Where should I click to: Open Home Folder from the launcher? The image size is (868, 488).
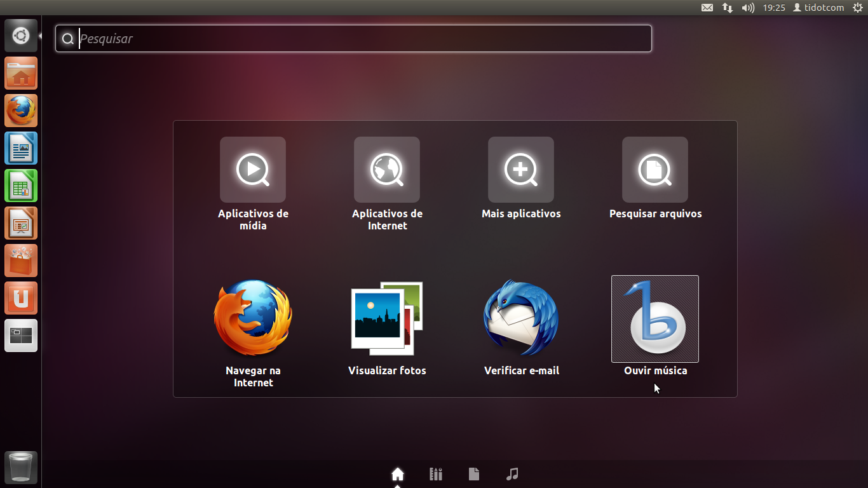tap(21, 73)
